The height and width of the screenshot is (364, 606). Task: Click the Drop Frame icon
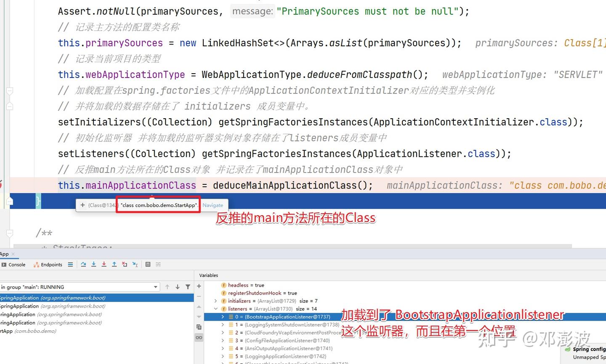[125, 264]
